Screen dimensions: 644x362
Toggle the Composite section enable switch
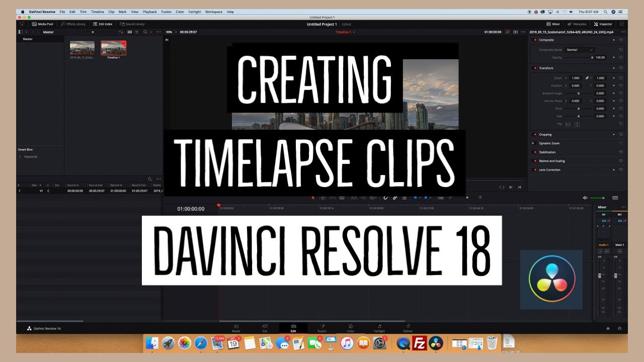pyautogui.click(x=534, y=40)
